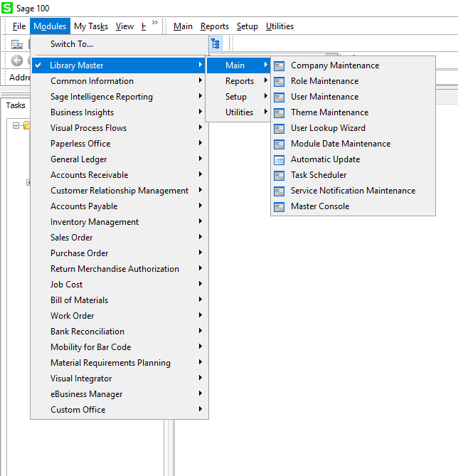Click the Service Notification Maintenance icon

pos(279,191)
